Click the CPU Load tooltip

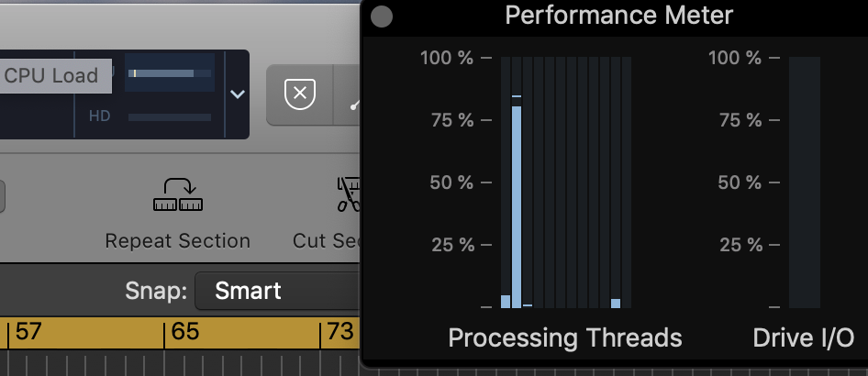(51, 76)
